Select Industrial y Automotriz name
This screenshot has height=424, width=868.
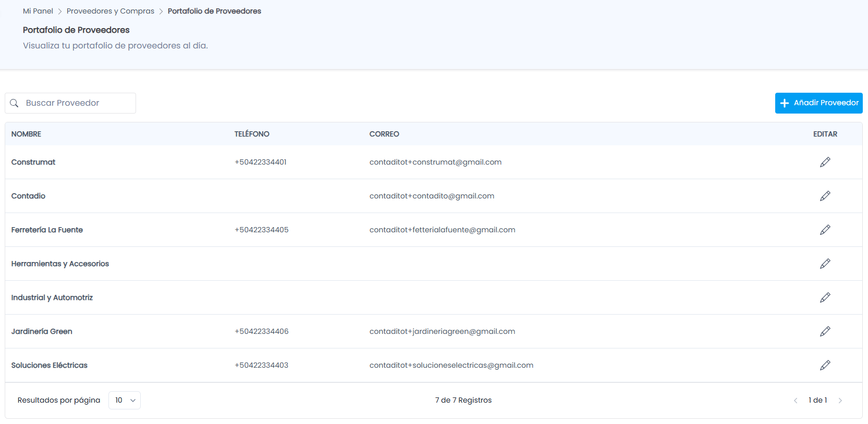[52, 297]
